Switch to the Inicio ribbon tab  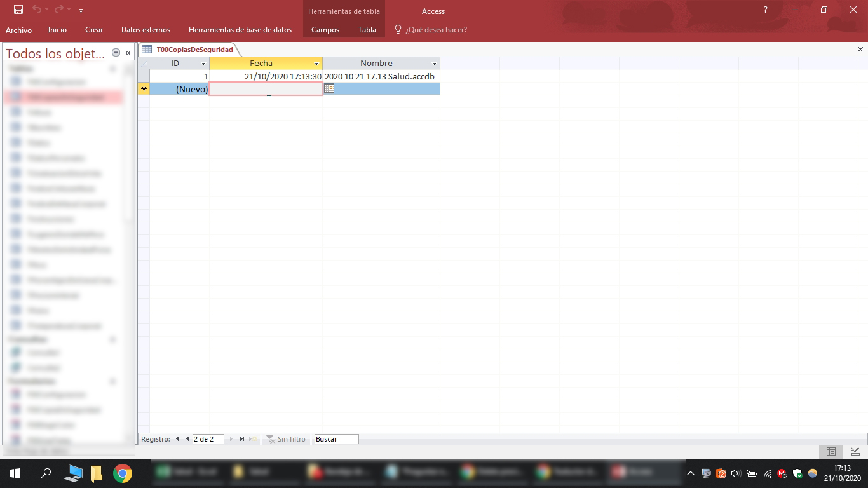pyautogui.click(x=57, y=30)
